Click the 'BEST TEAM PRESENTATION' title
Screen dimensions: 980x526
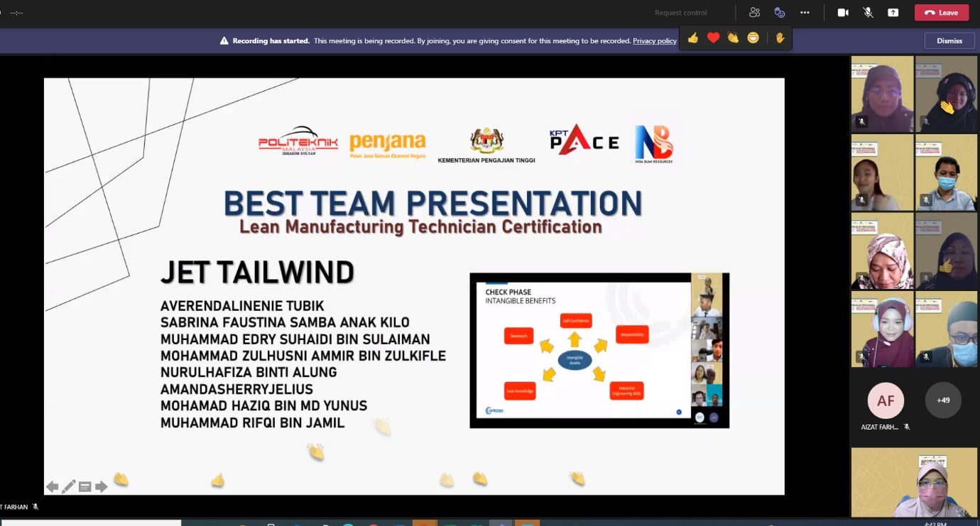433,203
